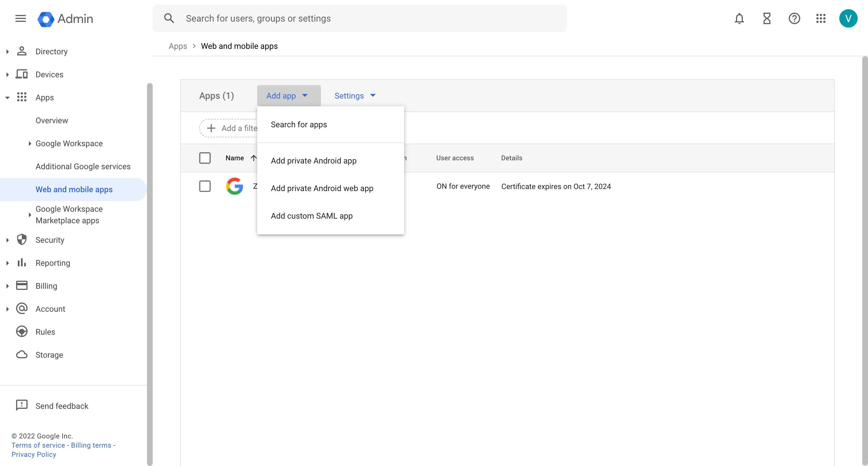Click the Storage cloud icon
The image size is (868, 466).
pyautogui.click(x=22, y=355)
